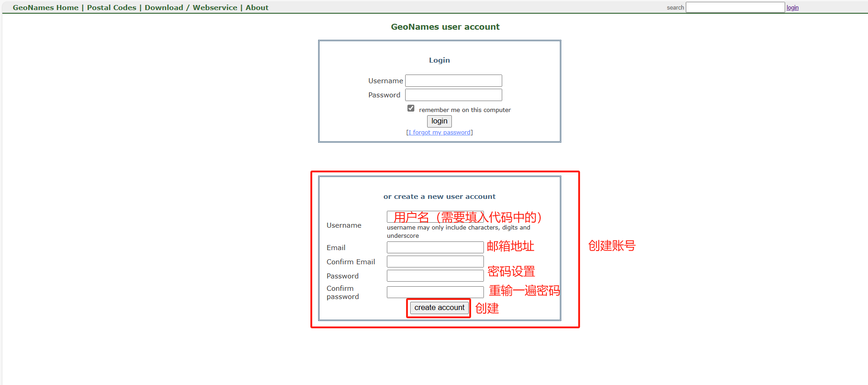Open the About page
This screenshot has height=385, width=868.
tap(257, 7)
